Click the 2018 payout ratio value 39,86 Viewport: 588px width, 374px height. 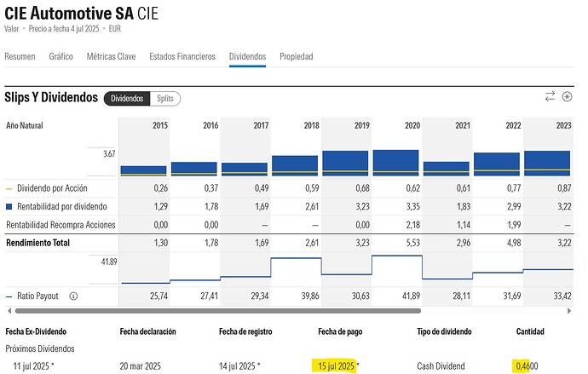tap(309, 296)
